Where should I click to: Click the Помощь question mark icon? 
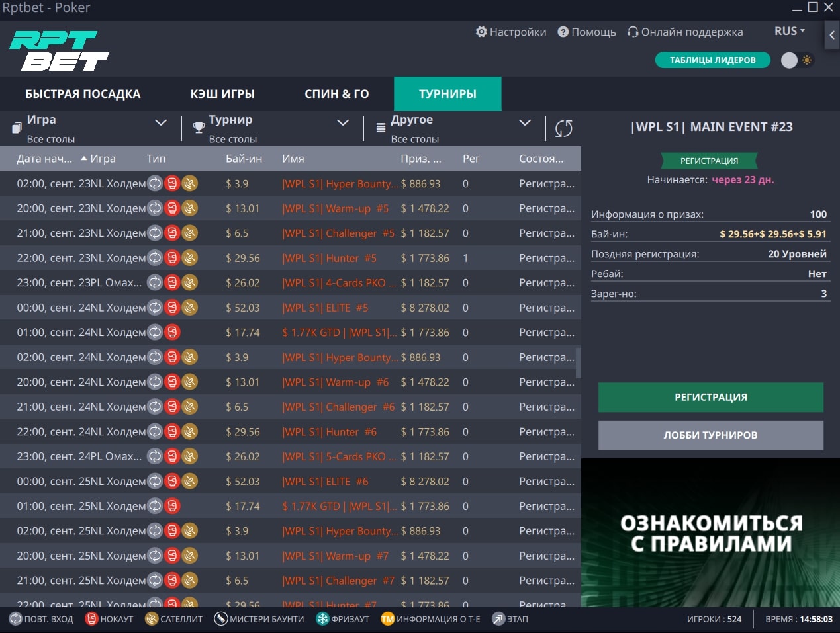tap(562, 32)
